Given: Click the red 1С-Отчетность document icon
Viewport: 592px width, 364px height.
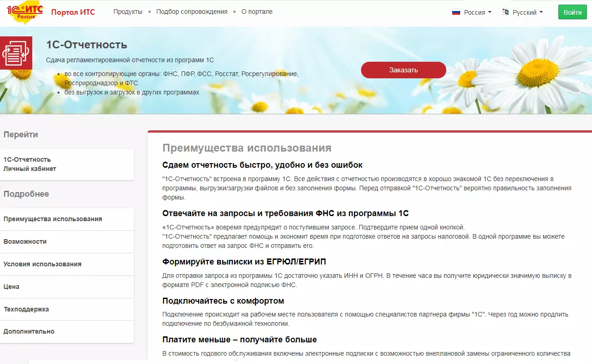Looking at the screenshot, I should 16,53.
